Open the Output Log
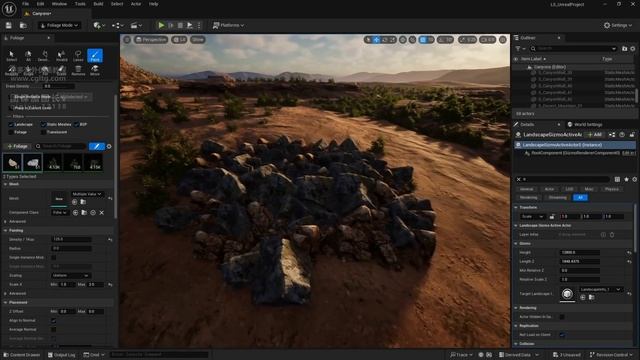 point(62,355)
